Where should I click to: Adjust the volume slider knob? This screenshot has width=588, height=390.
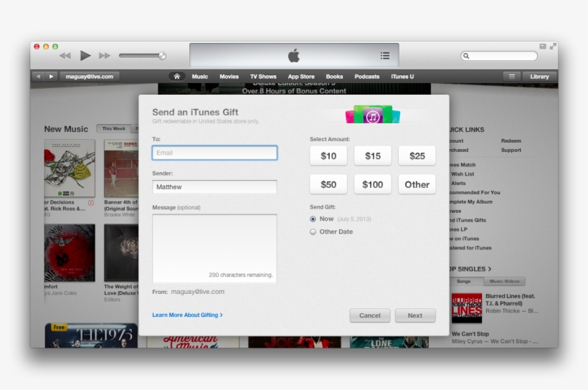162,56
